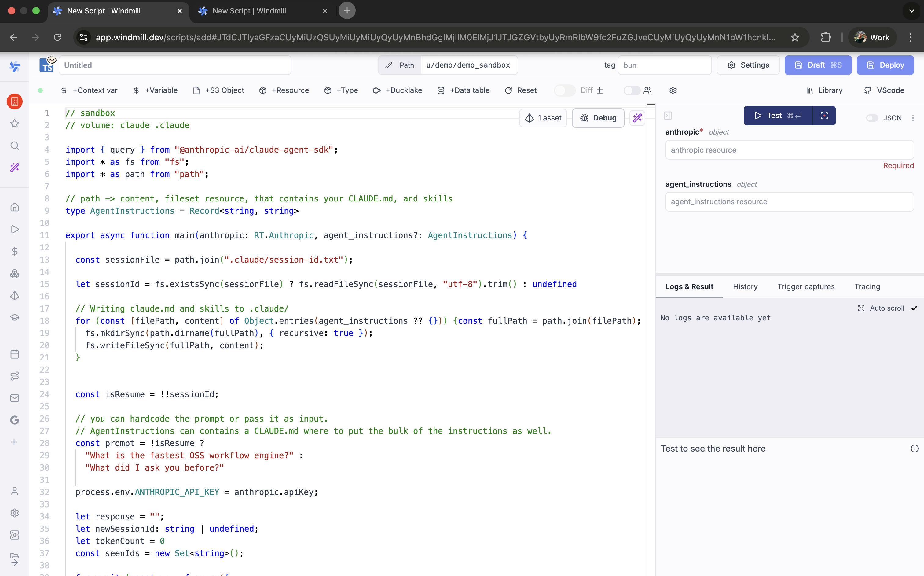924x576 pixels.
Task: Open the AI magic wand in sidebar
Action: coord(14,167)
